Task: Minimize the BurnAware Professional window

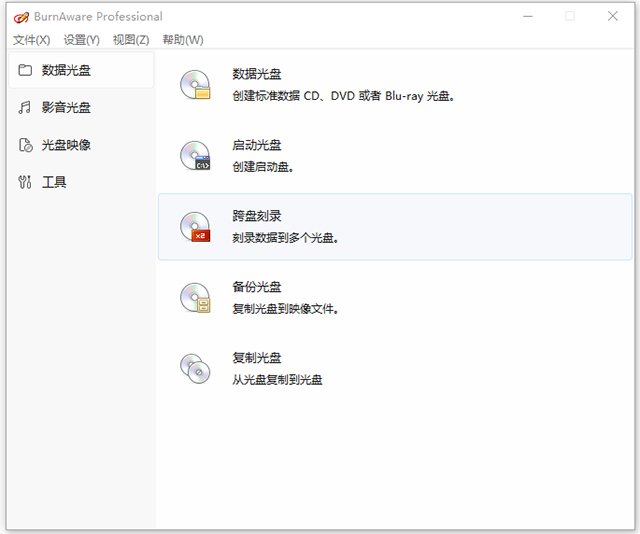Action: (x=528, y=16)
